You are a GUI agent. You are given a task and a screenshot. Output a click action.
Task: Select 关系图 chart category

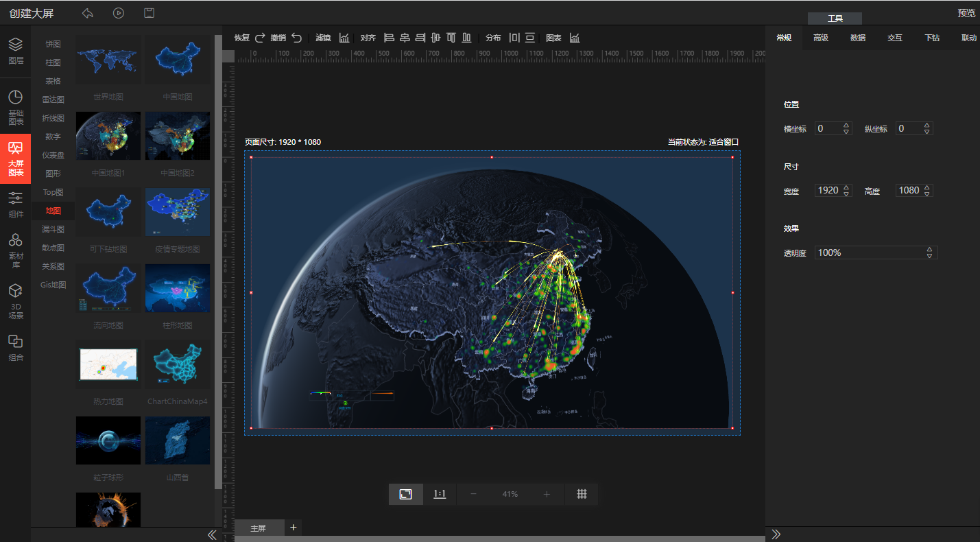[53, 266]
